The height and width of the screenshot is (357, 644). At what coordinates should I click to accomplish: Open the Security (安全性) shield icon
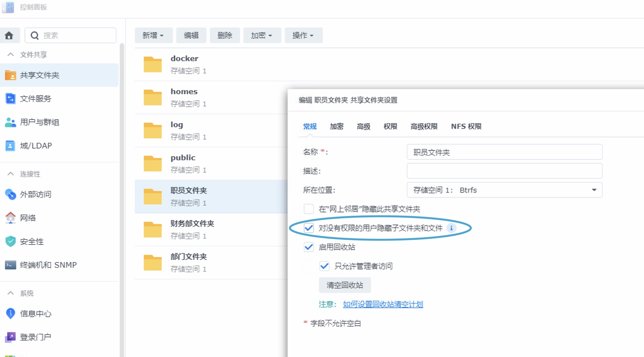click(x=11, y=241)
